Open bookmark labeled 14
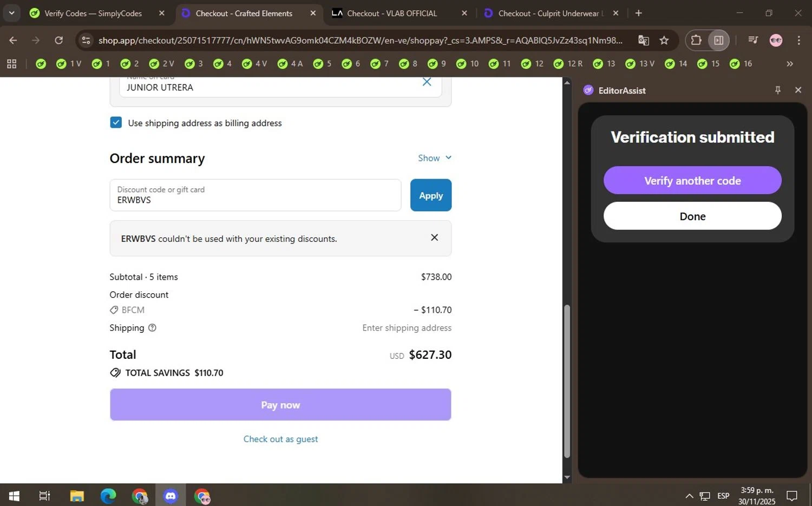The height and width of the screenshot is (506, 812). pos(676,64)
